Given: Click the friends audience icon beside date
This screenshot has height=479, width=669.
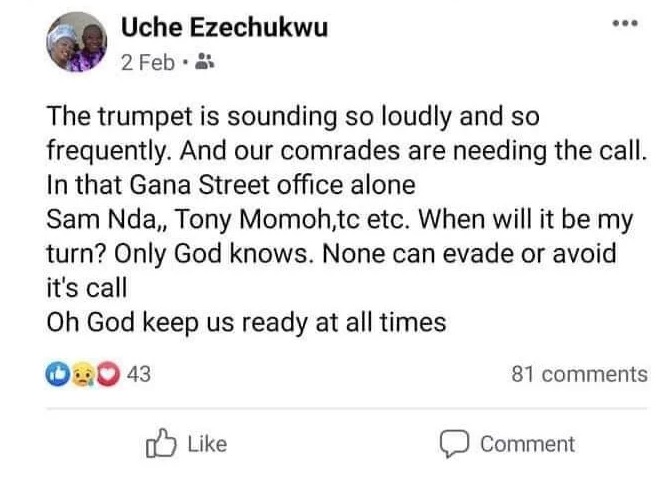Looking at the screenshot, I should pos(197,62).
